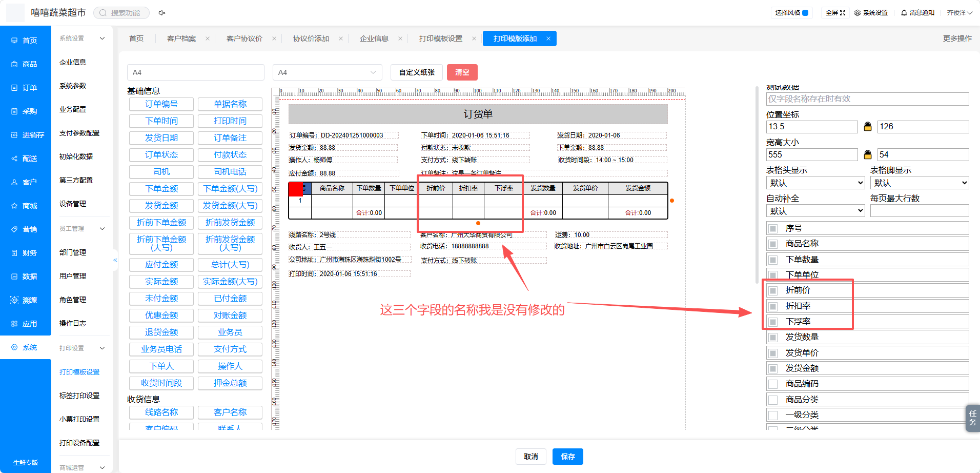This screenshot has width=980, height=473.
Task: Open the 商城 star icon
Action: coord(14,206)
